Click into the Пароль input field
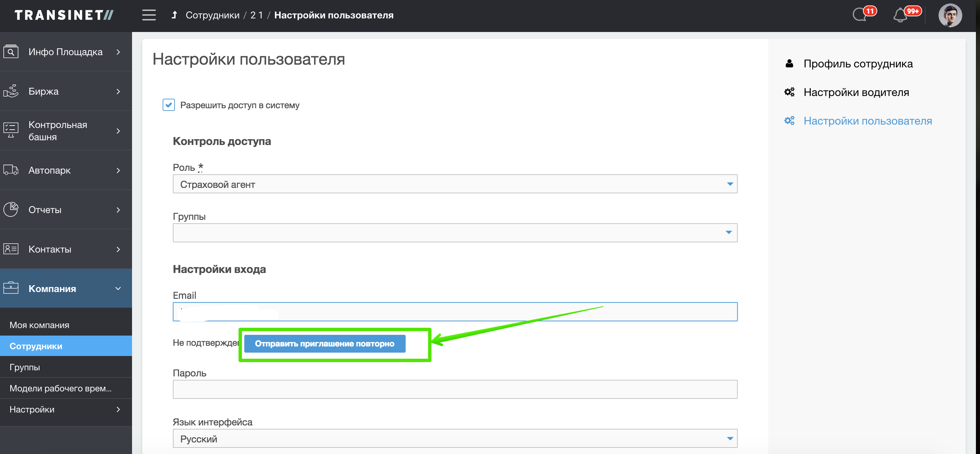The width and height of the screenshot is (980, 454). (x=455, y=389)
